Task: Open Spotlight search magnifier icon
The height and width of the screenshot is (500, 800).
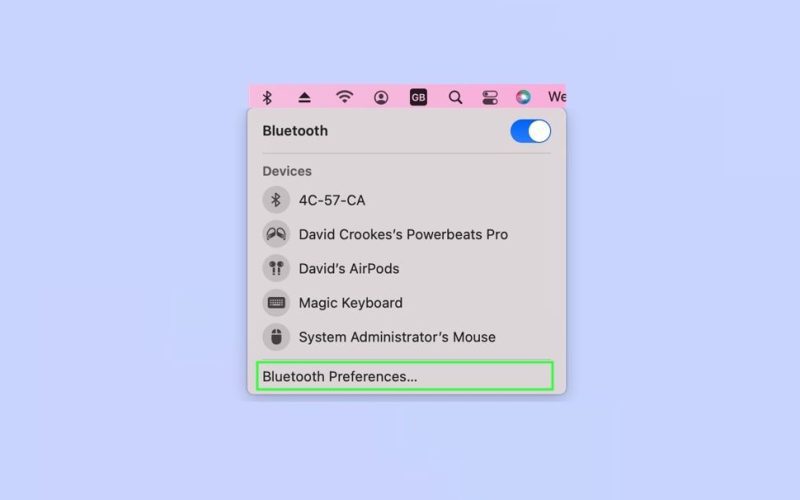Action: tap(455, 97)
